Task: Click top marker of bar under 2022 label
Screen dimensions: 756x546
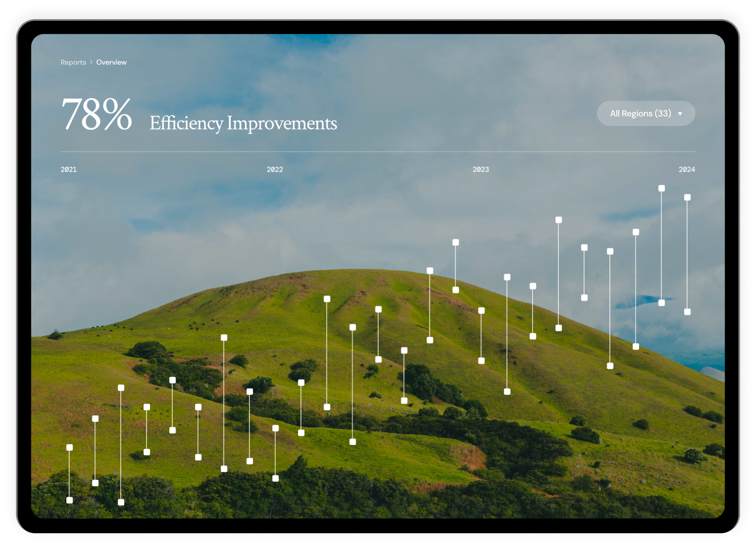Action: tap(275, 428)
